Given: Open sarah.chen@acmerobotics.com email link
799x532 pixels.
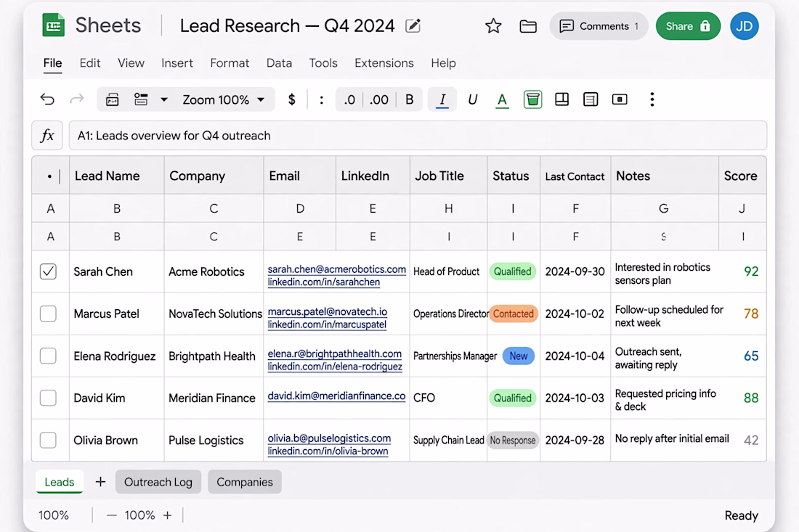Looking at the screenshot, I should [x=337, y=269].
